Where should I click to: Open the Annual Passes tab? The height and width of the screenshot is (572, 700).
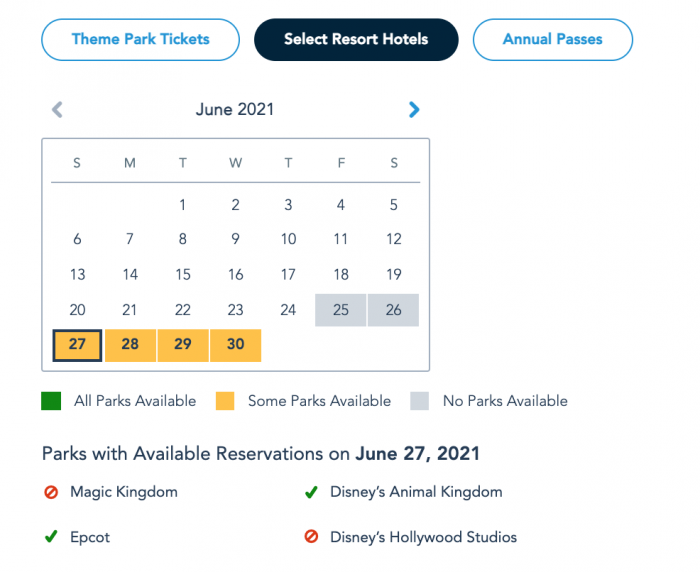(x=553, y=40)
